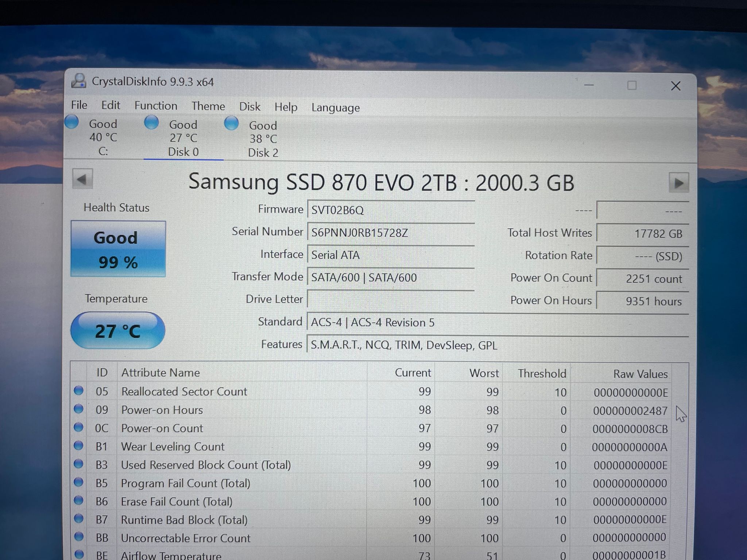This screenshot has height=560, width=747.
Task: Click the status dot of Program Fail Count row
Action: pyautogui.click(x=78, y=482)
